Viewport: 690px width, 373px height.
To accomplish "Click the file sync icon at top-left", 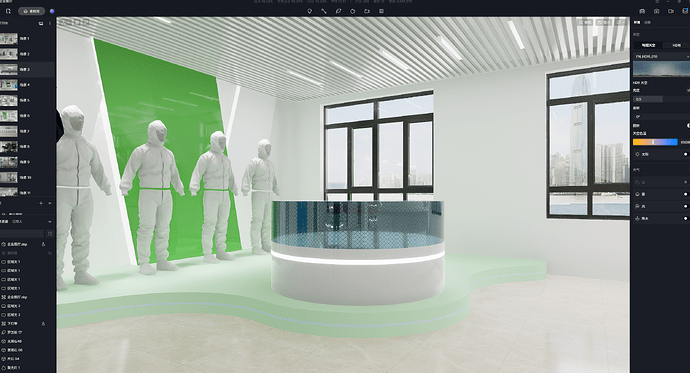I will (8, 11).
